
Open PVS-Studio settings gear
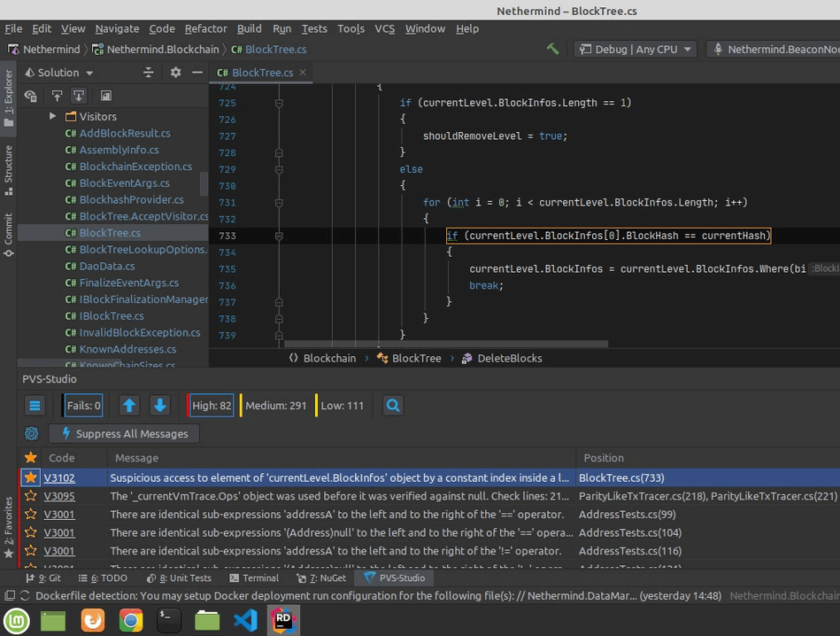click(32, 433)
